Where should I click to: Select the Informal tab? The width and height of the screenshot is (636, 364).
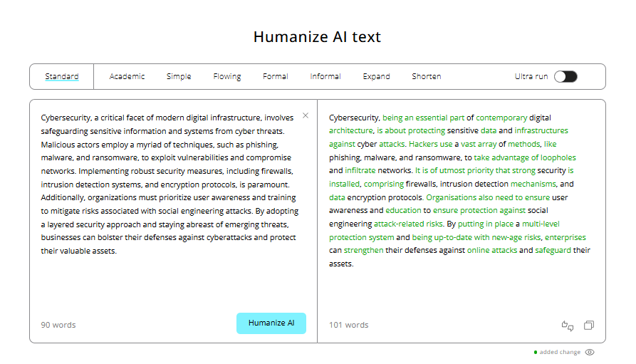325,77
